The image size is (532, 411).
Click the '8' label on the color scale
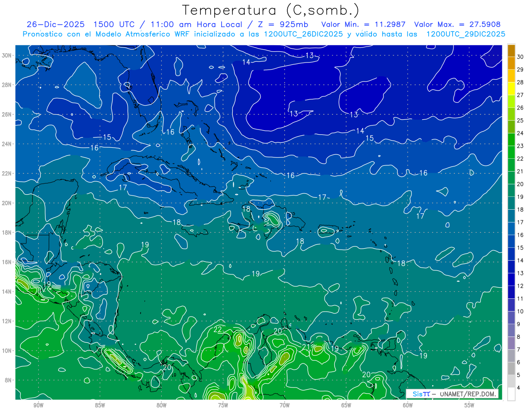pyautogui.click(x=519, y=337)
